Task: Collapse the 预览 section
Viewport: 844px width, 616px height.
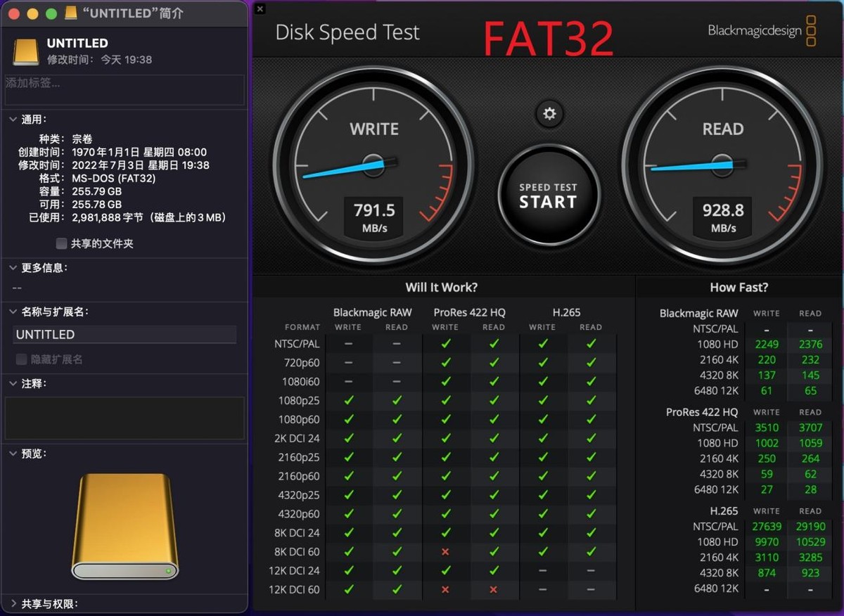Action: [12, 454]
